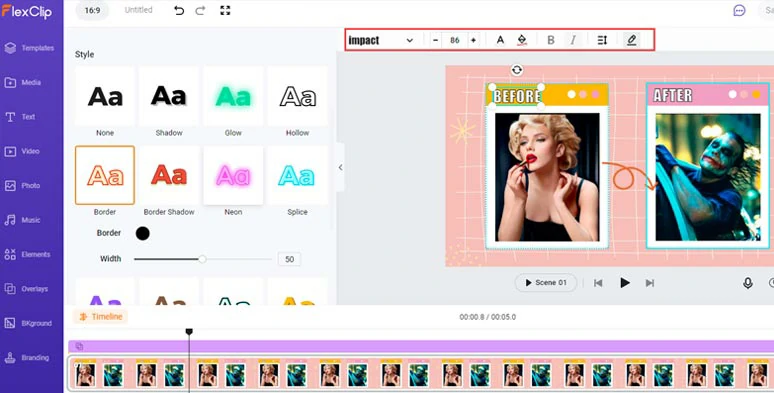Select the Glow text style
This screenshot has width=774, height=393.
coord(233,96)
